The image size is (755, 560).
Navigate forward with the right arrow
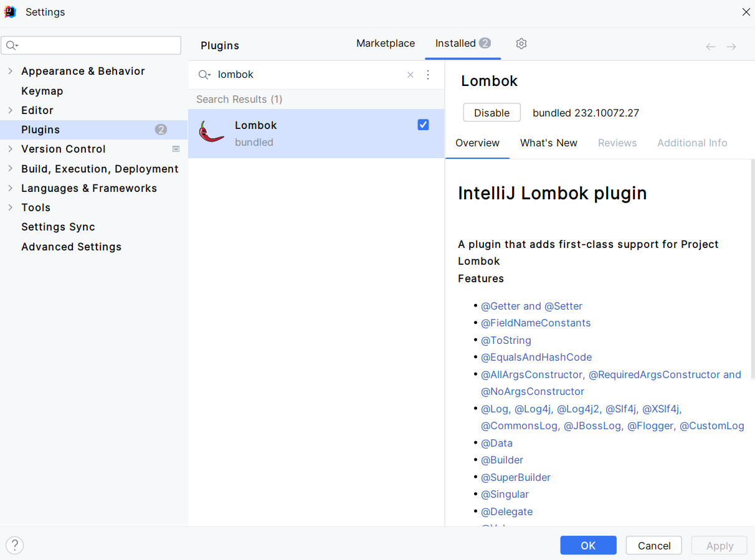pyautogui.click(x=731, y=47)
